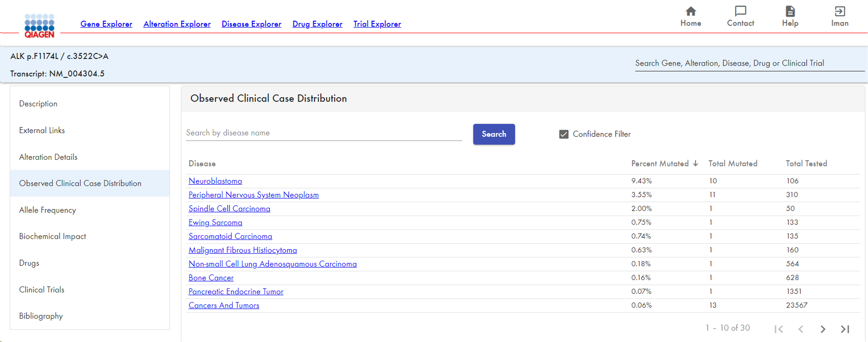Select Clinical Trials in the sidebar
The width and height of the screenshot is (868, 342).
pos(90,290)
